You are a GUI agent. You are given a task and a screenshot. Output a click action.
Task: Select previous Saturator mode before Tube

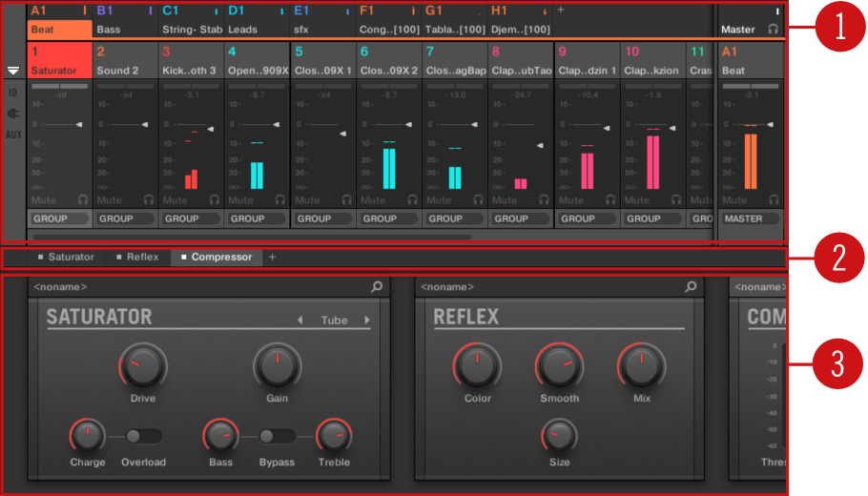300,320
